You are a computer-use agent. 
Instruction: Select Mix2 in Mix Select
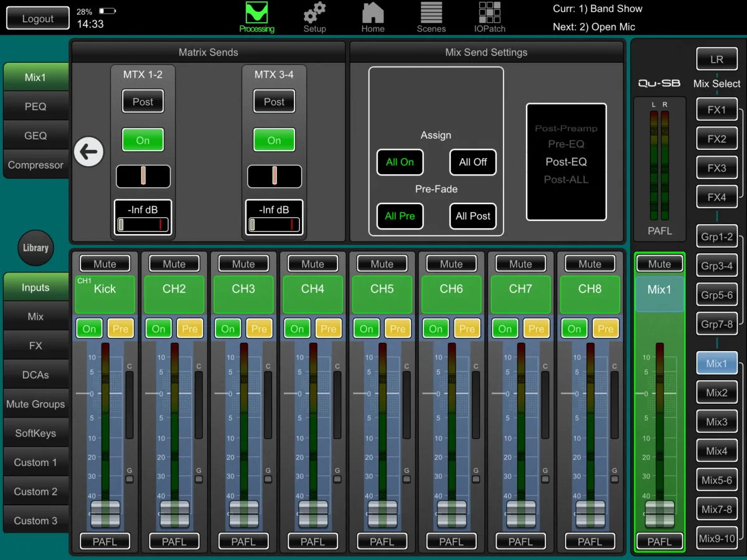point(716,393)
